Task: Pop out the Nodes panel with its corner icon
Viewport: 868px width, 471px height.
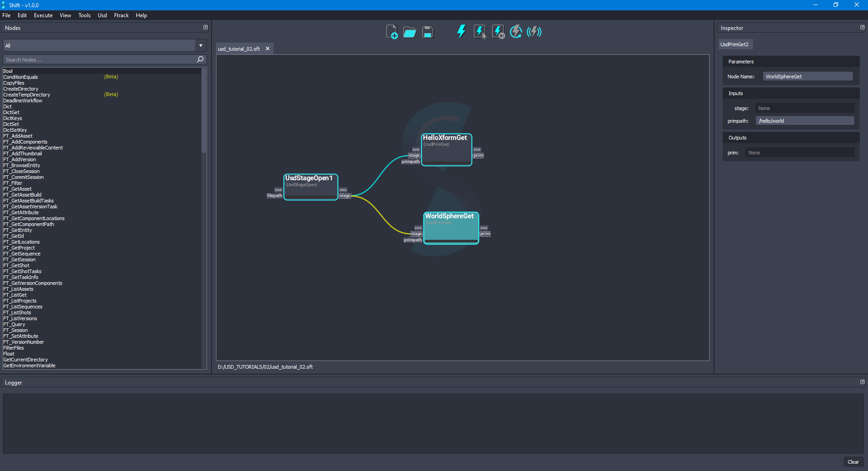Action: click(x=206, y=27)
